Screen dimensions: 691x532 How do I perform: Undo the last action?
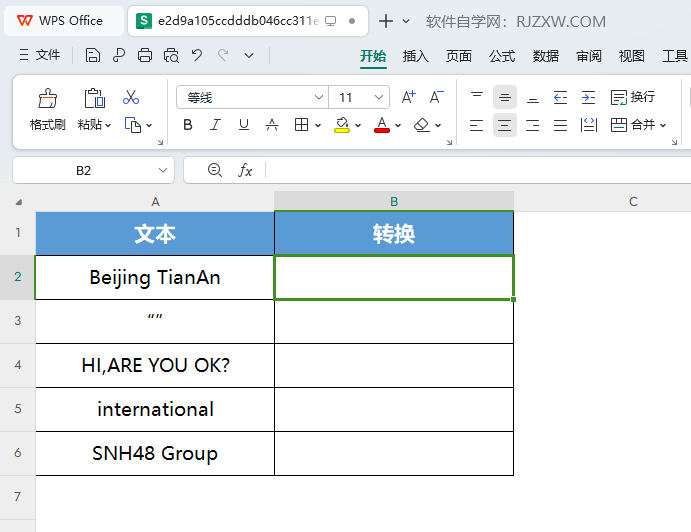coord(197,56)
